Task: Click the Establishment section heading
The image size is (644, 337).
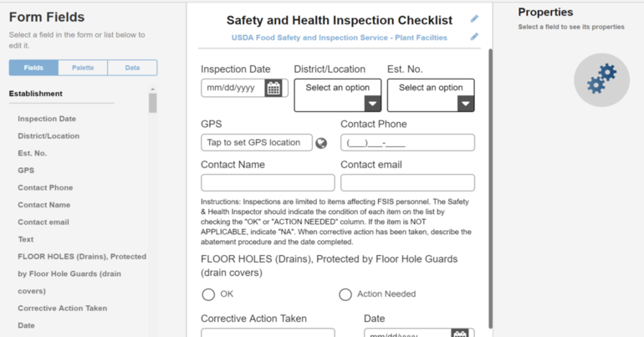Action: pos(36,94)
